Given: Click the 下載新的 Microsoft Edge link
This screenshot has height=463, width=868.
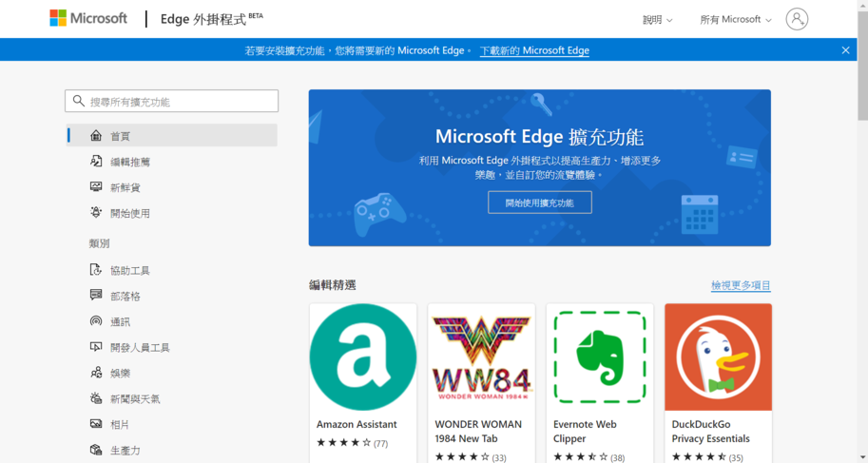Looking at the screenshot, I should point(534,50).
